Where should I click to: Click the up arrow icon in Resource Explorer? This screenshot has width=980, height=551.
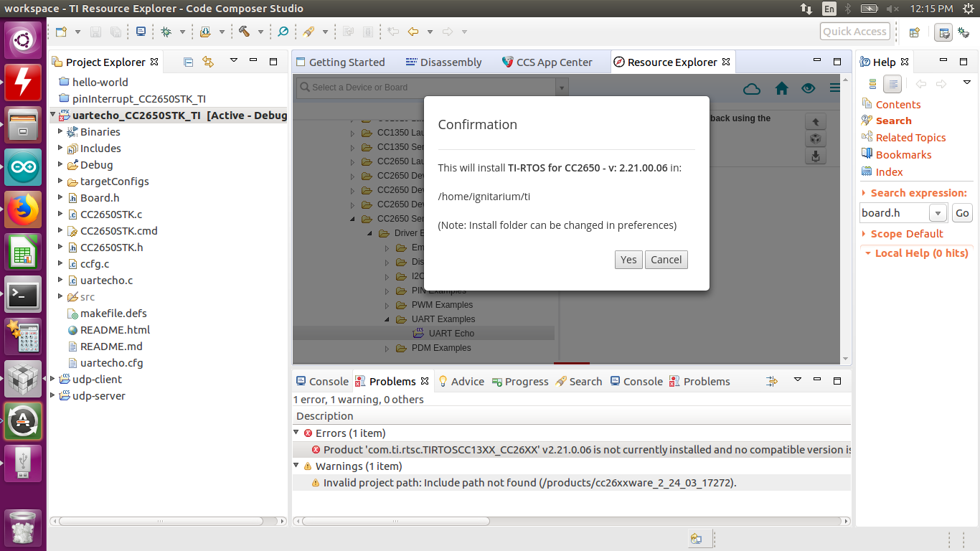815,121
